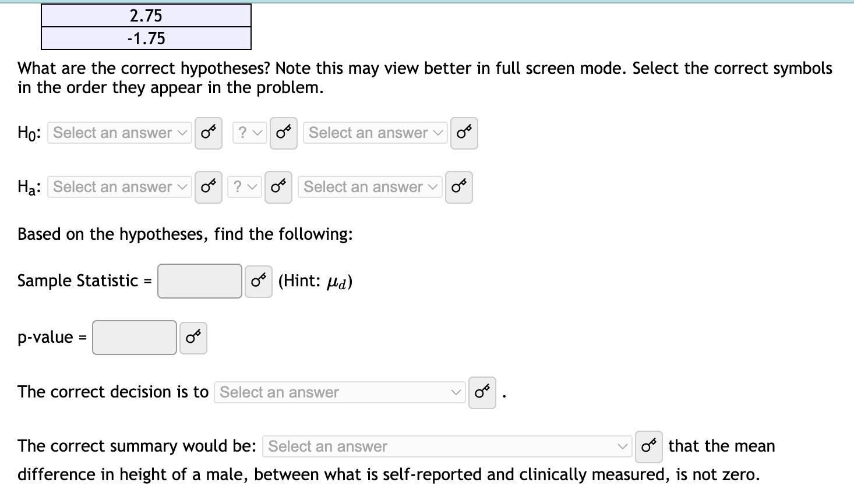Viewport: 854px width, 504px height.
Task: Select the table cell containing -1.75
Action: pyautogui.click(x=146, y=38)
